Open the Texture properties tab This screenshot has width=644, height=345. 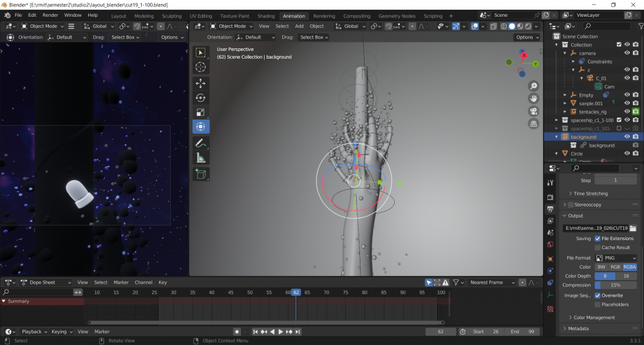click(551, 309)
